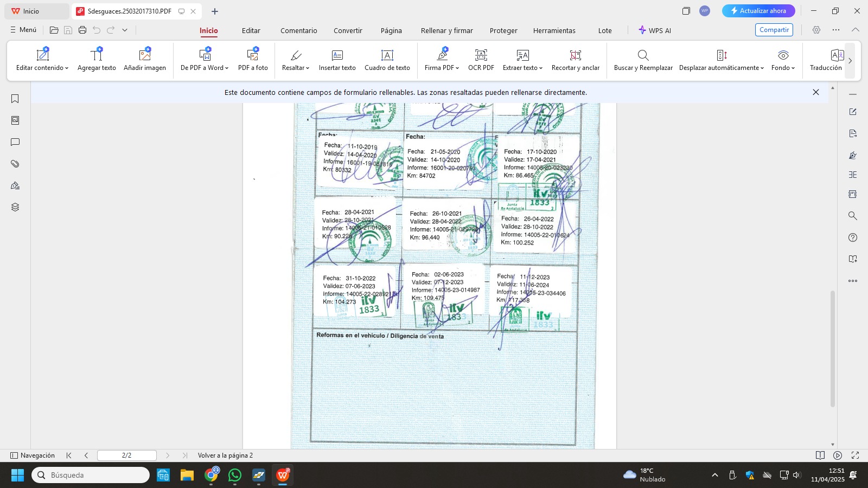Viewport: 868px width, 488px height.
Task: Open the bookmarks sidebar panel
Action: point(15,99)
